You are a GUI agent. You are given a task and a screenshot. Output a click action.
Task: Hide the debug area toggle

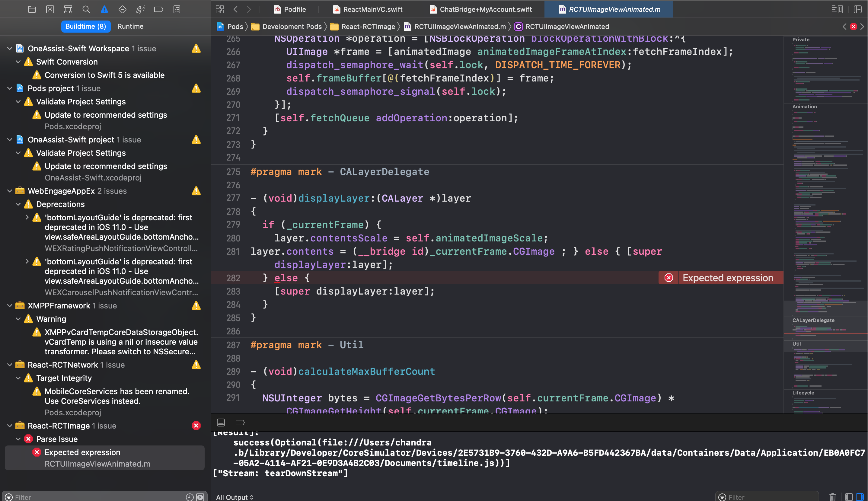(x=221, y=422)
